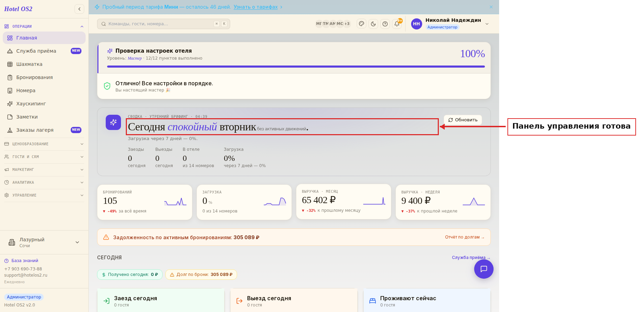The height and width of the screenshot is (312, 644).
Task: Click the sparkle briefing icon
Action: [113, 122]
